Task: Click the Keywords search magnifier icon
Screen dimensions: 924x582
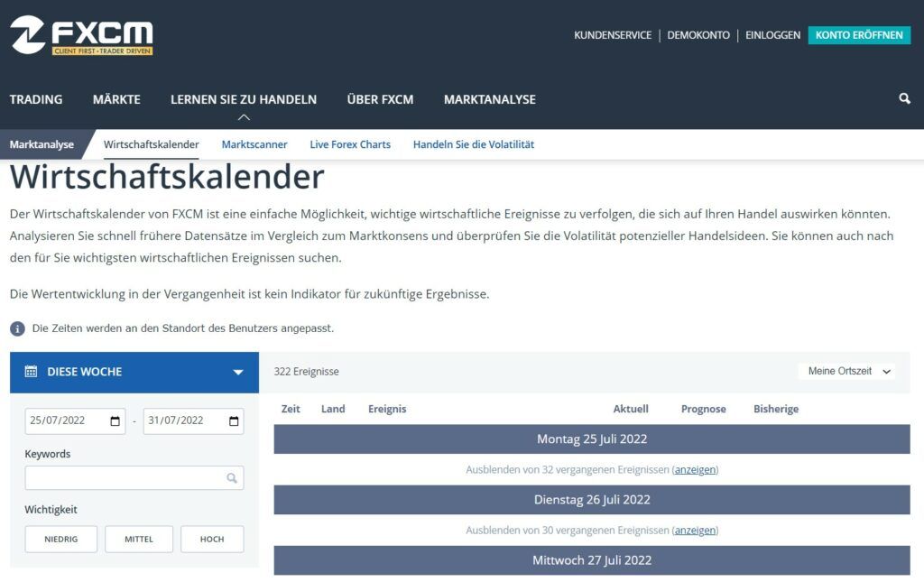Action: pos(232,477)
